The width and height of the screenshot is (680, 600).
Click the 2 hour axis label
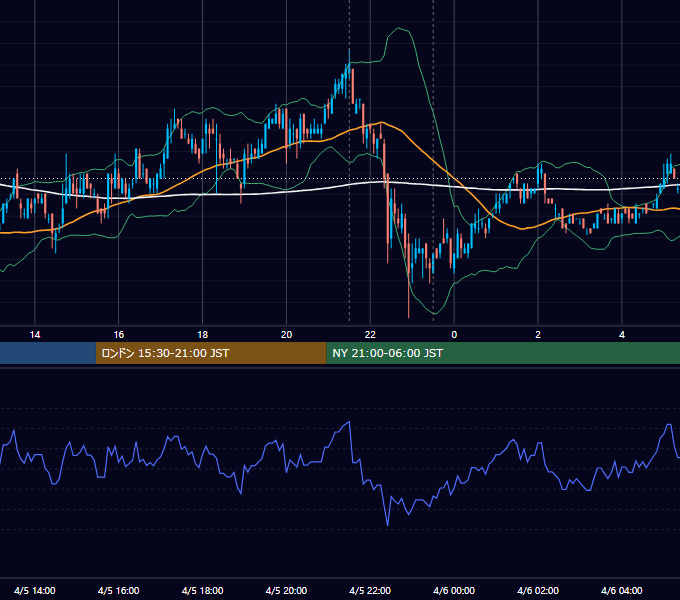538,335
